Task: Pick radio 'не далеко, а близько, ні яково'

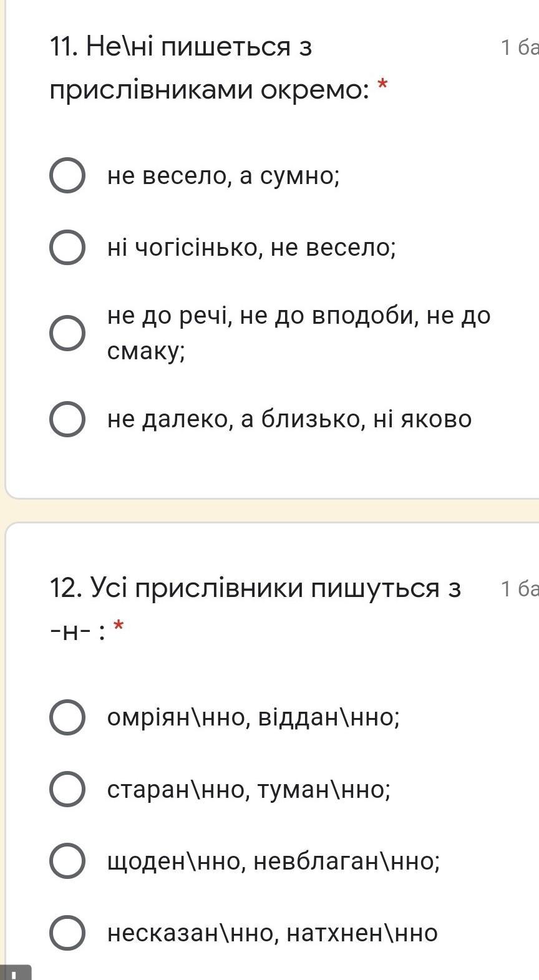Action: pos(67,419)
